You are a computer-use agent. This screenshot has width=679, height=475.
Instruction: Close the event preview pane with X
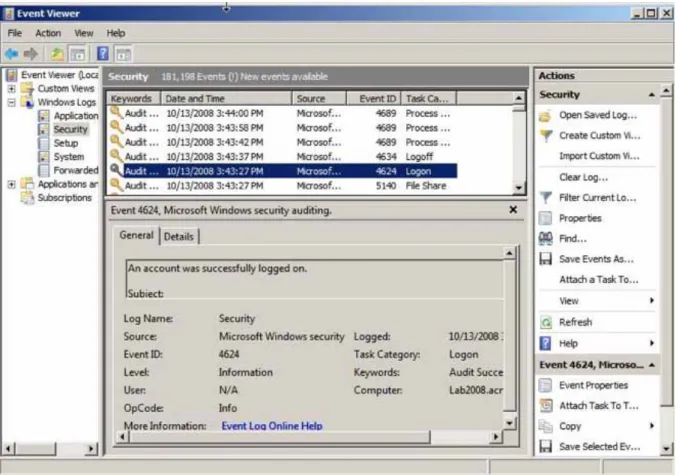click(513, 210)
